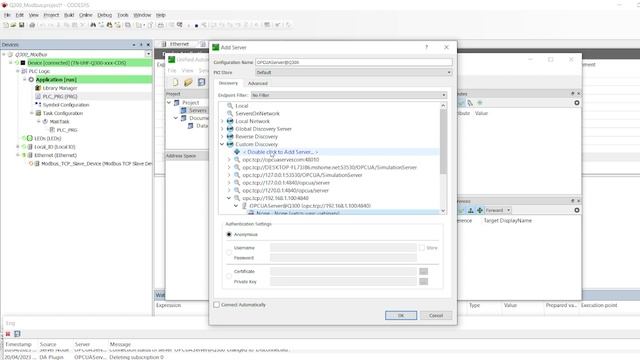The height and width of the screenshot is (360, 640).
Task: Collapse the opc.tcp://192.168.1.100:4840 node
Action: point(229,198)
